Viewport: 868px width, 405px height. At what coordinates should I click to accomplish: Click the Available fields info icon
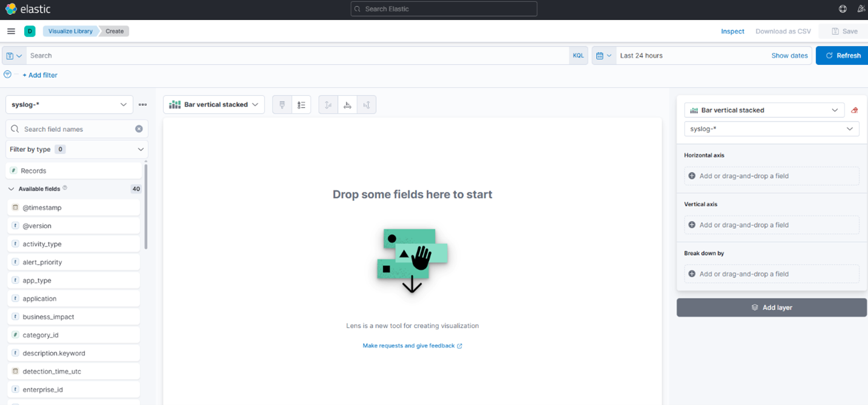[x=65, y=188]
